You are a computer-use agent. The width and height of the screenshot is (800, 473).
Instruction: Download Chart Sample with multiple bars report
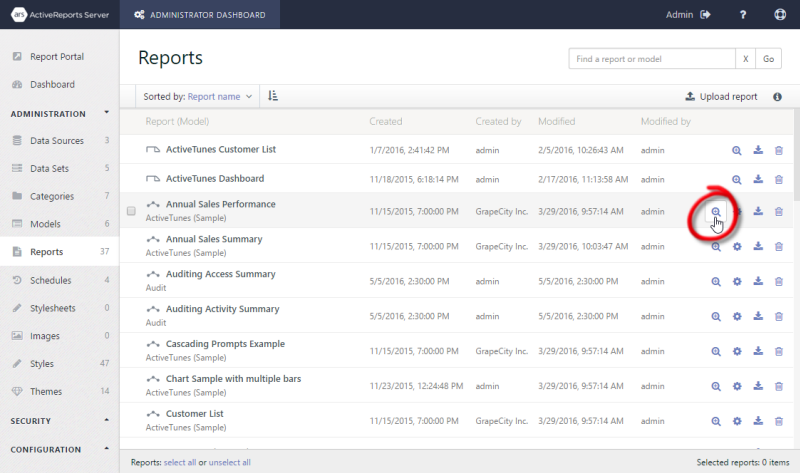click(758, 386)
